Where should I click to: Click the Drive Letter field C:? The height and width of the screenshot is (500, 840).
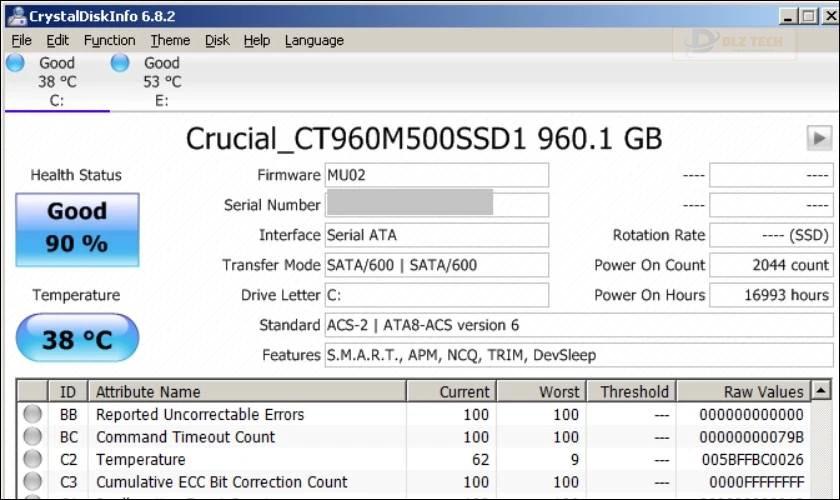point(437,295)
